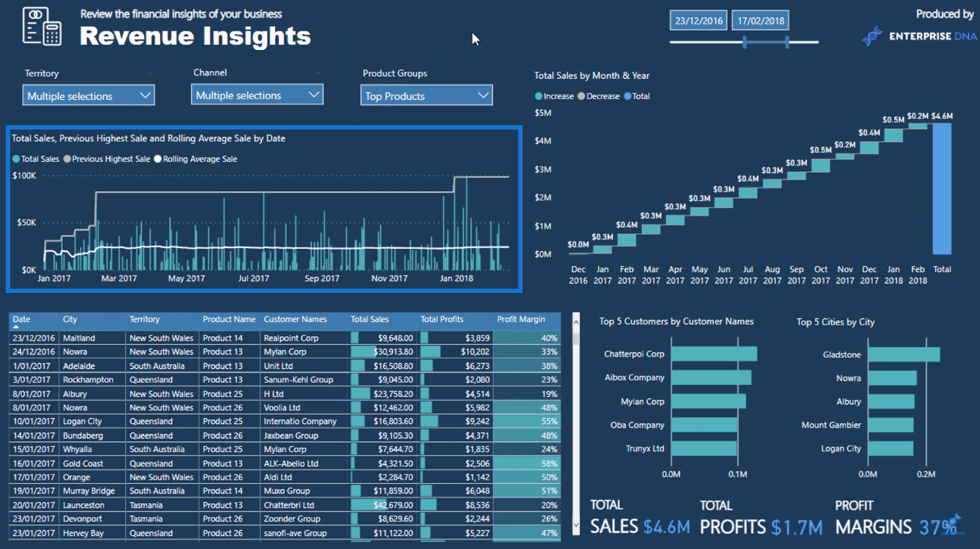Click the Decrease legend marker
Viewport: 980px width, 549px height.
point(581,96)
